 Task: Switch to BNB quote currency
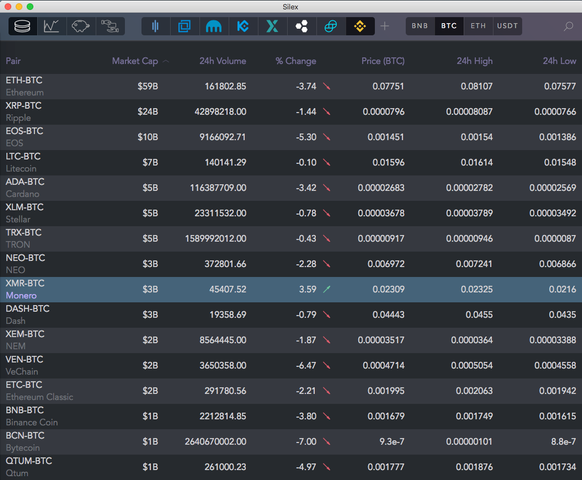pyautogui.click(x=420, y=26)
